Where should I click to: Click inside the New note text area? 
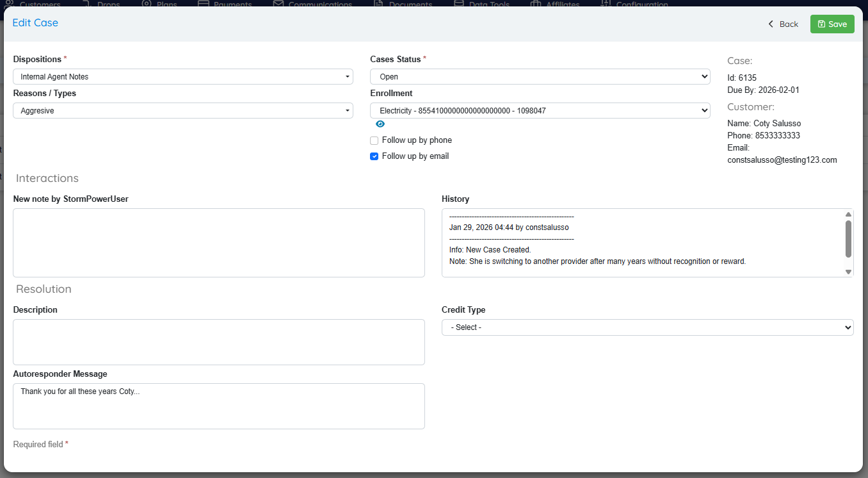click(219, 243)
